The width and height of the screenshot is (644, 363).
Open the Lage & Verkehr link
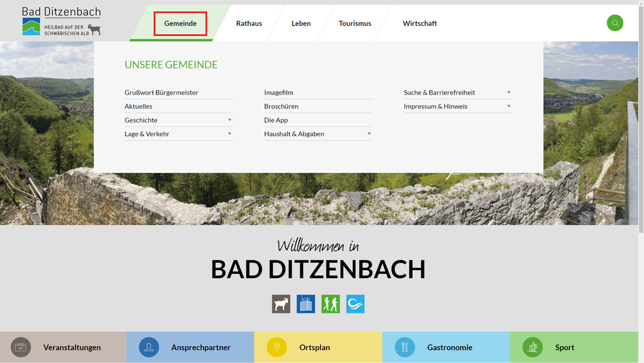click(147, 133)
